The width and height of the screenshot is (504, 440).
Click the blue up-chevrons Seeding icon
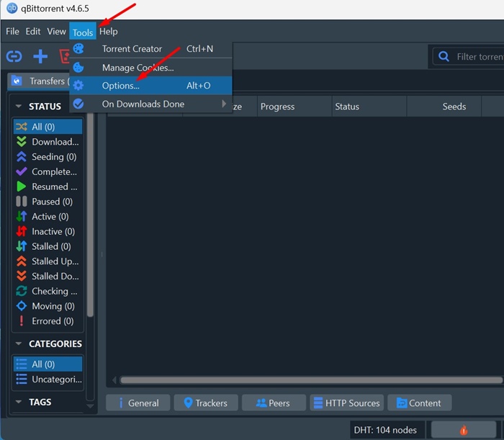[x=22, y=156]
